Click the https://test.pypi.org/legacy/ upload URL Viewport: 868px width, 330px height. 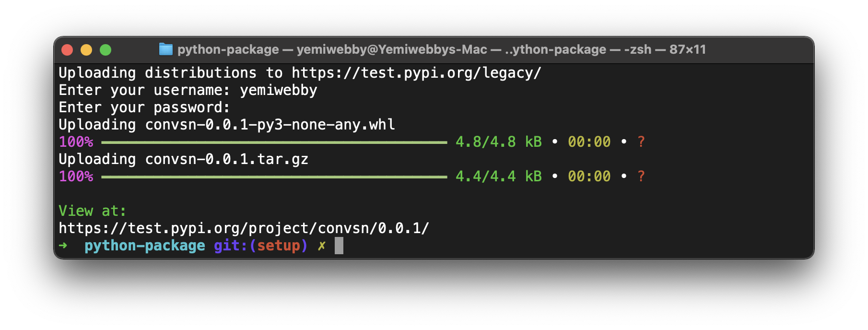tap(416, 73)
